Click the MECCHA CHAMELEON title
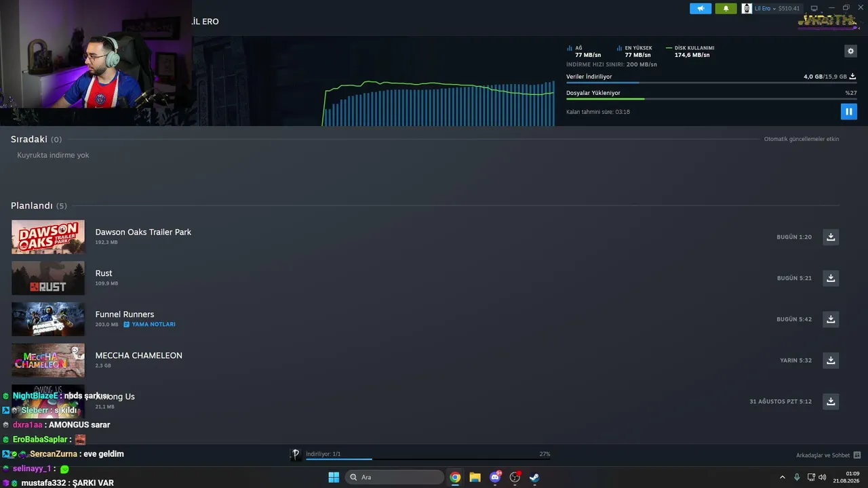This screenshot has width=868, height=488. (x=139, y=355)
